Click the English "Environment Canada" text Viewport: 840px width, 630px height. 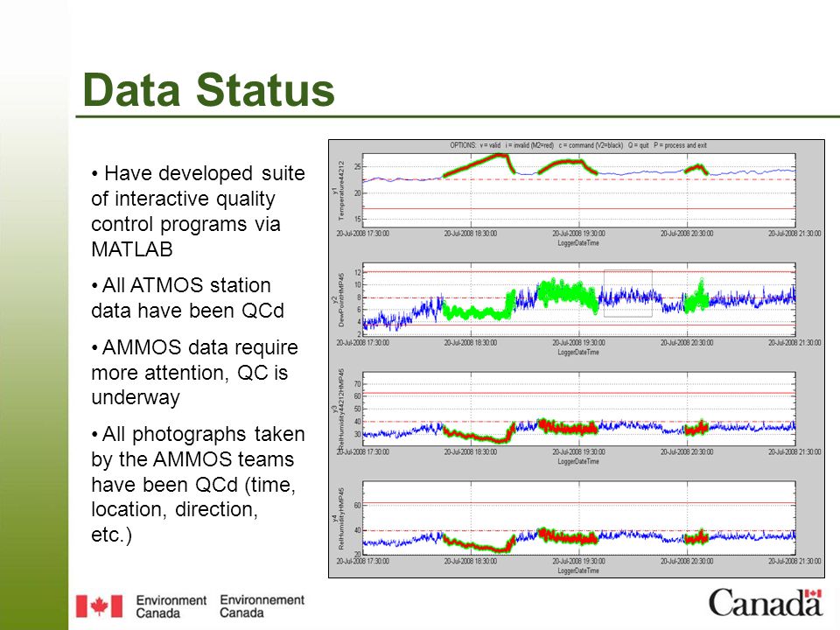coord(171,606)
